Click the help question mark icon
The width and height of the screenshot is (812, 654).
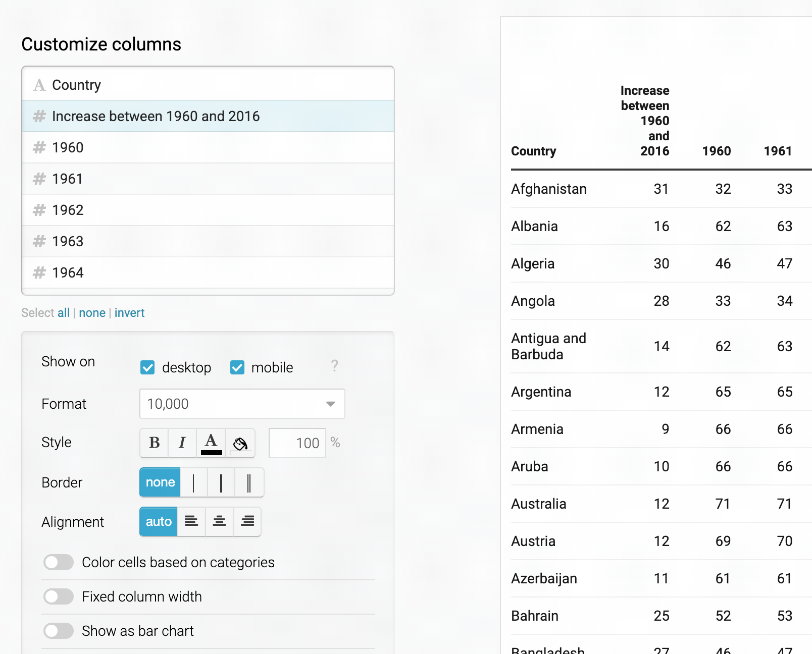(x=335, y=367)
